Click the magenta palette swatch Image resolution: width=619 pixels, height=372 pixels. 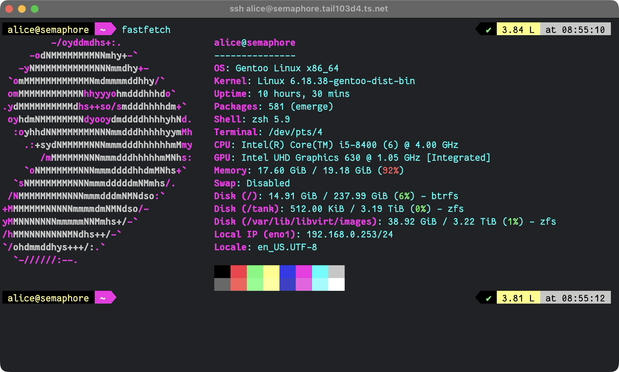[304, 272]
